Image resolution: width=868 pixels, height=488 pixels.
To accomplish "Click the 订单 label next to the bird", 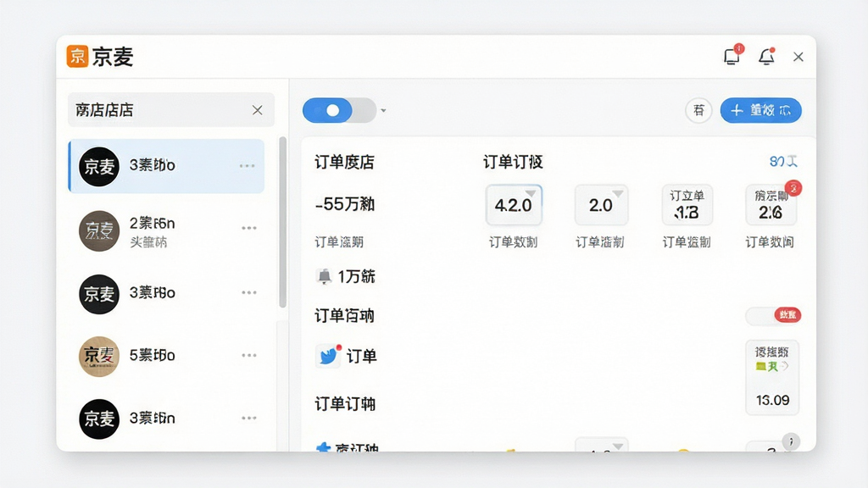I will [361, 356].
